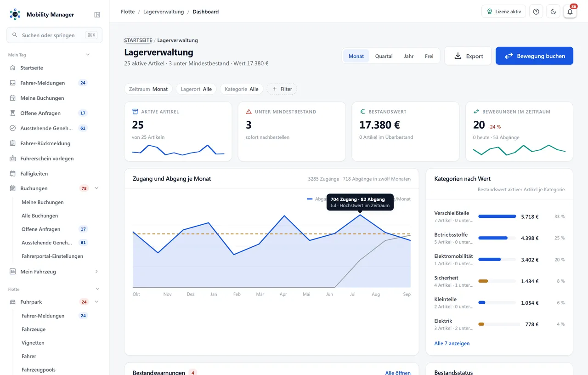The height and width of the screenshot is (375, 588).
Task: Click the euro icon on Bestandswert card
Action: 362,112
